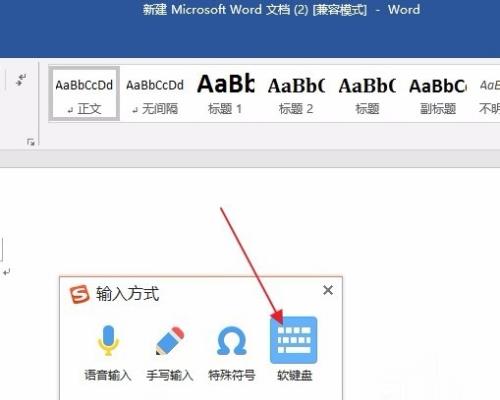Choose handwriting input (手写输入) pencil

pyautogui.click(x=170, y=341)
